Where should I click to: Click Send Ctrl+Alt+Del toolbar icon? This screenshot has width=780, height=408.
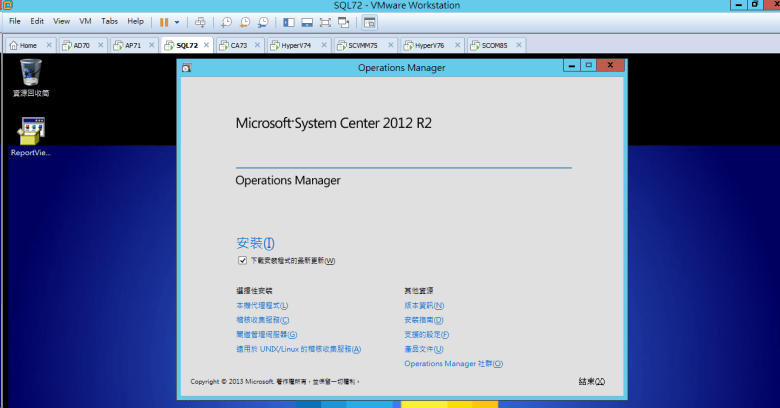click(200, 21)
